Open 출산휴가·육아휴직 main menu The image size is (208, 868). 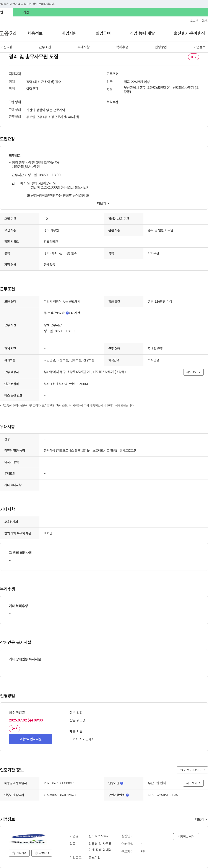(x=189, y=33)
